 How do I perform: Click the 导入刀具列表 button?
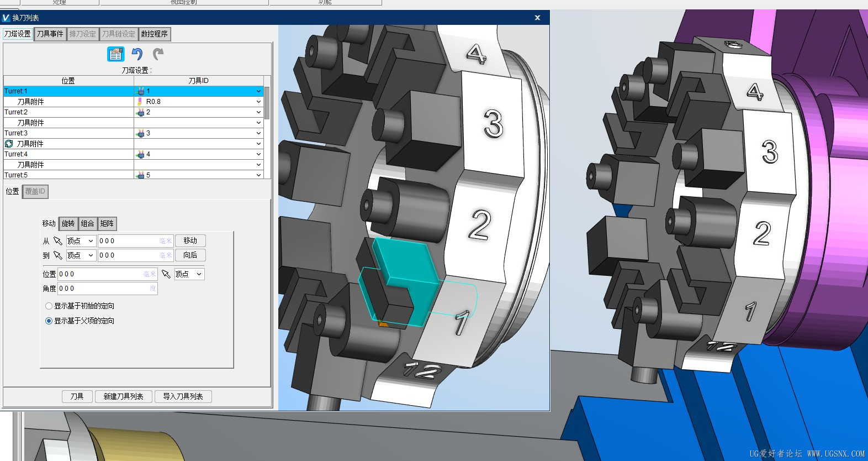click(183, 397)
